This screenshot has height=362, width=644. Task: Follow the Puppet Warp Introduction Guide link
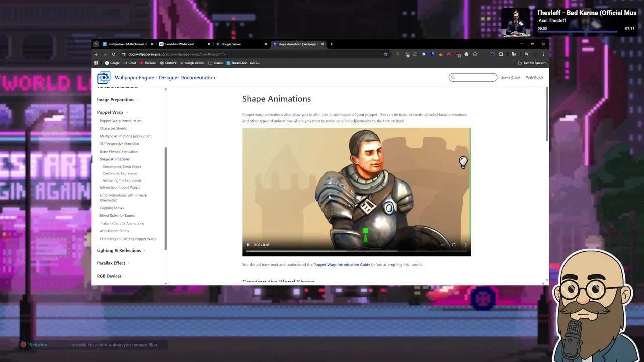pyautogui.click(x=342, y=265)
